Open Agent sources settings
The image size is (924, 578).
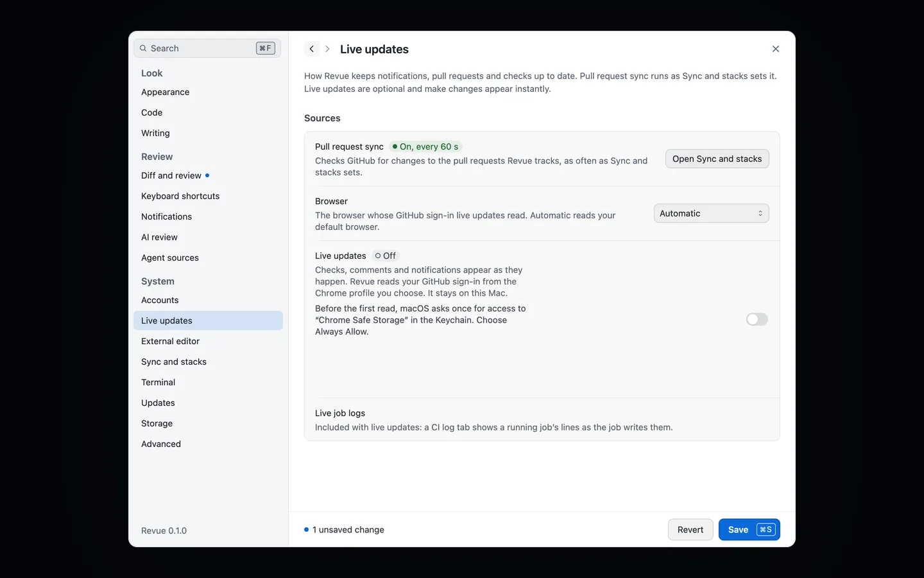coord(208,258)
